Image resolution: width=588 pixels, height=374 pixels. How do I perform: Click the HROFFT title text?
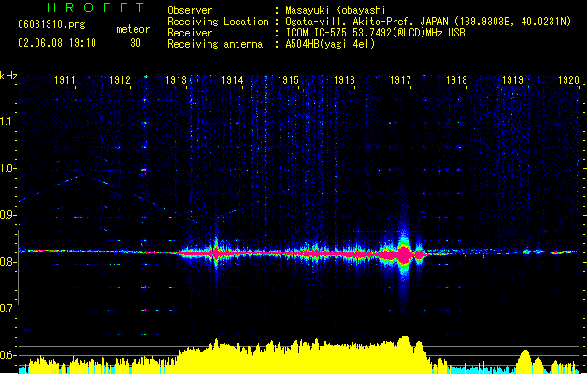click(96, 7)
